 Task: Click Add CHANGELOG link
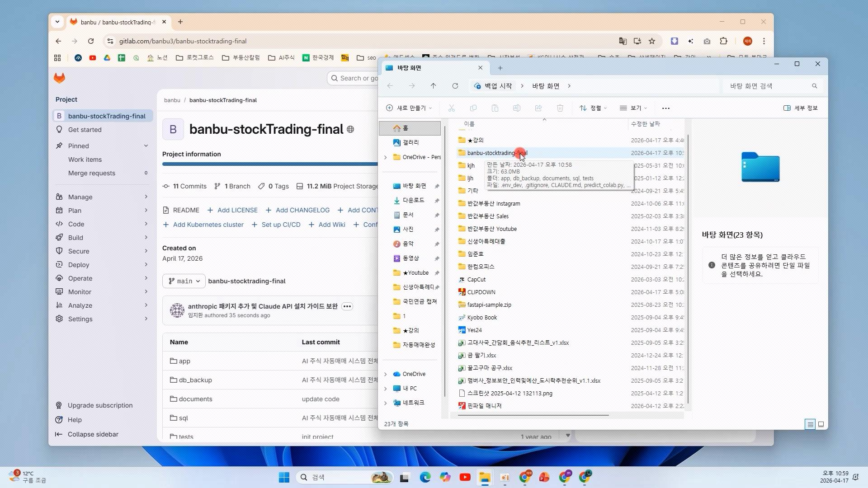pyautogui.click(x=297, y=210)
